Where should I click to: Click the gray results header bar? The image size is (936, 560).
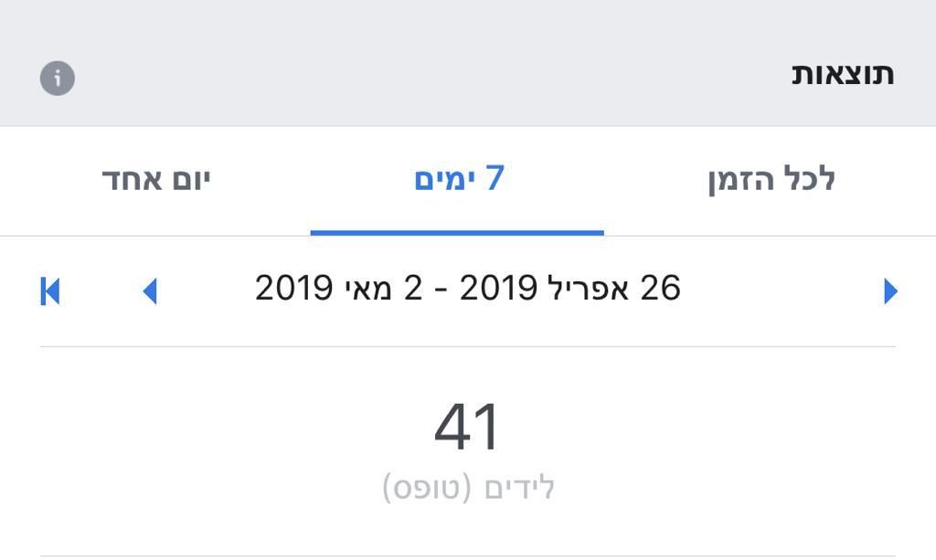click(x=468, y=63)
